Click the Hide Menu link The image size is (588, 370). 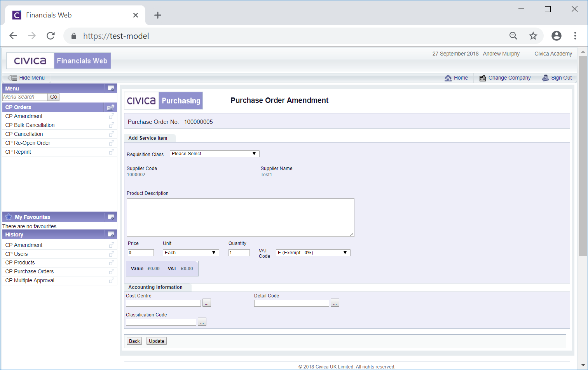coord(32,78)
